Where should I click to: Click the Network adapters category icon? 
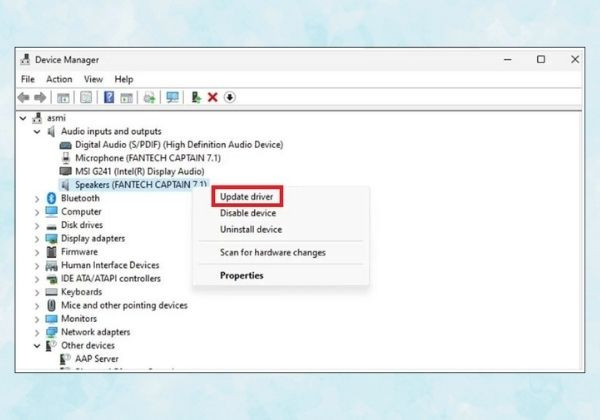pos(51,332)
